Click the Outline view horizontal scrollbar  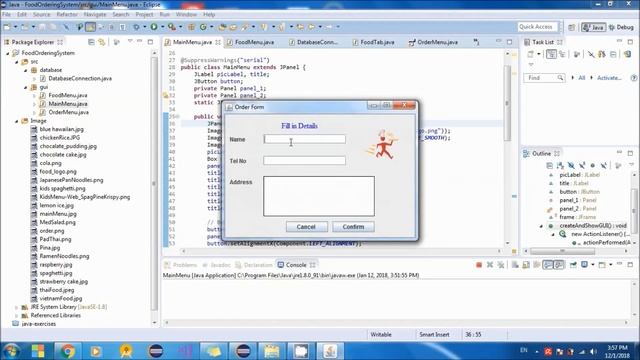561,251
